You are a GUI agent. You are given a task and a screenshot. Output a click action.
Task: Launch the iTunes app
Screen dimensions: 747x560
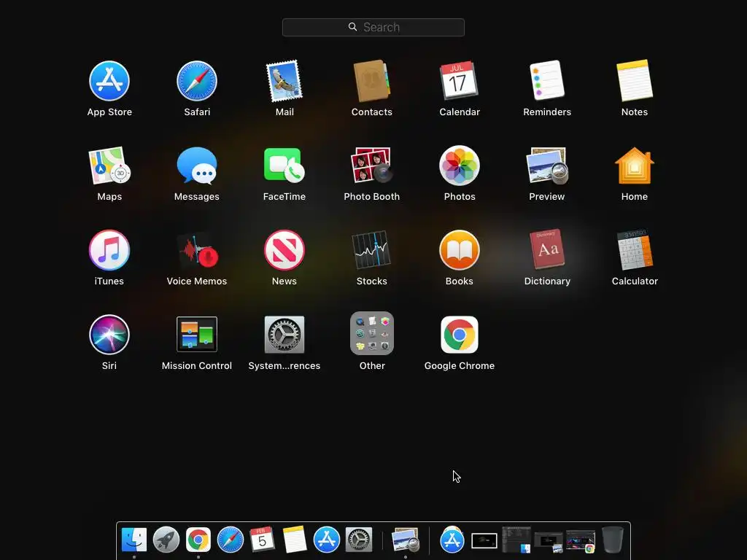click(109, 250)
